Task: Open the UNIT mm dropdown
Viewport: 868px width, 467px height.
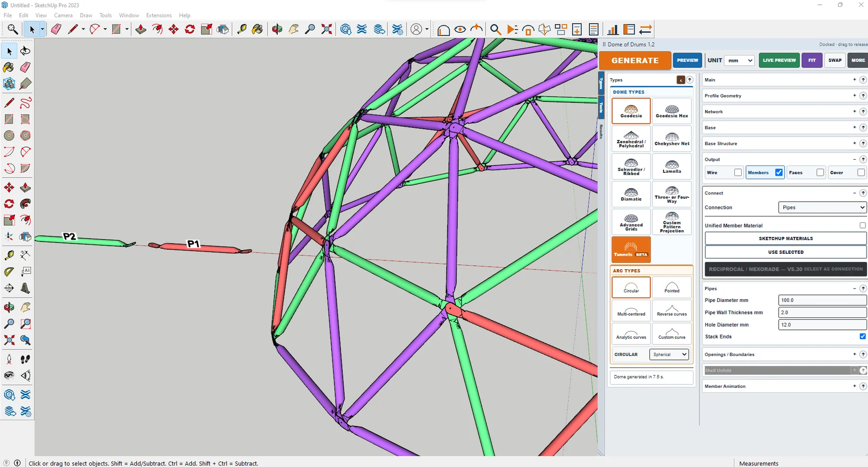Action: (739, 60)
